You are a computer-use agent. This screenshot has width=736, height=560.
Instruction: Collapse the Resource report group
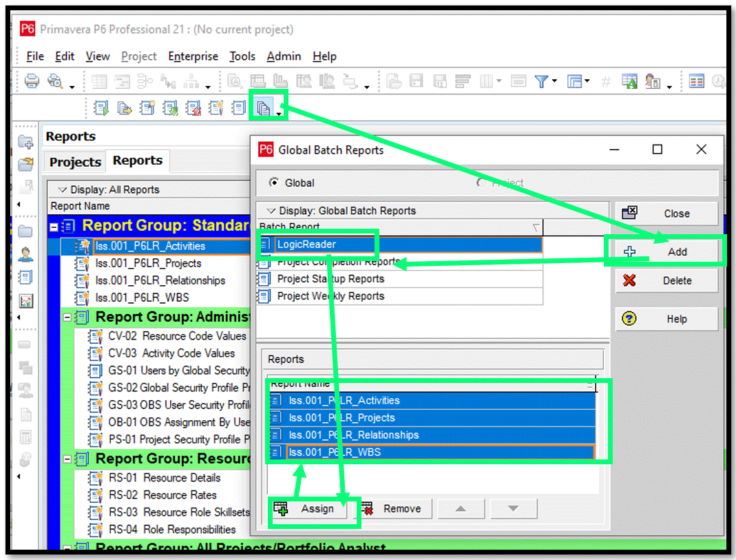click(67, 459)
